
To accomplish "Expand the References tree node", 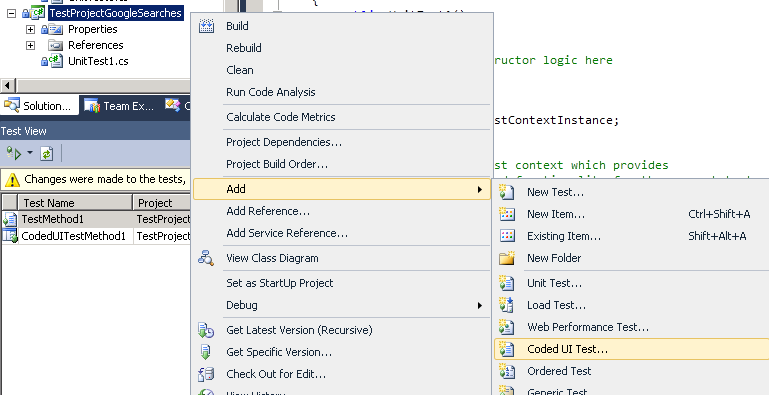I will [30, 46].
